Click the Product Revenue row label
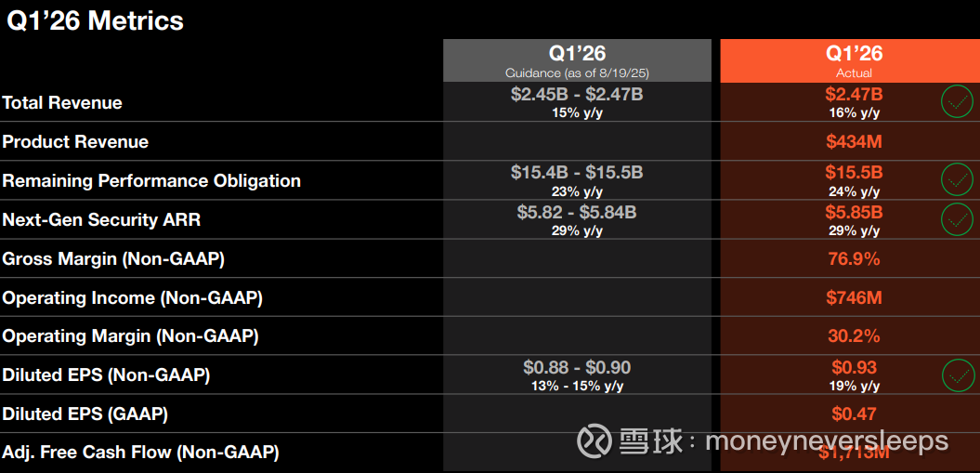The height and width of the screenshot is (473, 980). tap(75, 142)
